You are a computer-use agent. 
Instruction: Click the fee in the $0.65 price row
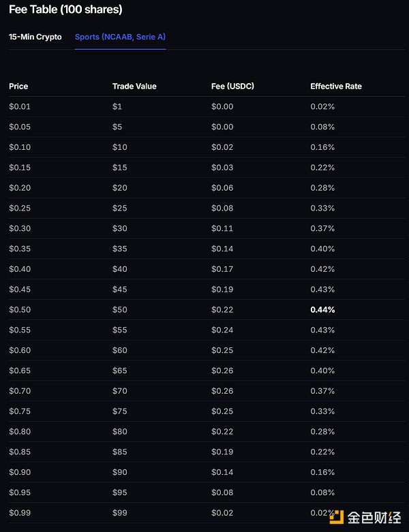222,371
